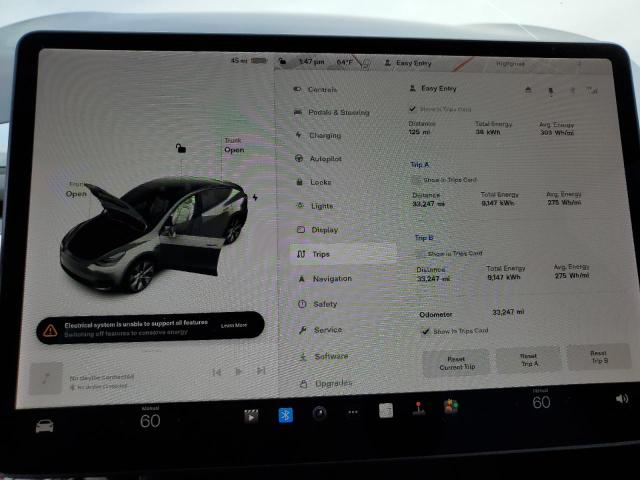Select the Trips menu item
This screenshot has height=480, width=640.
(x=343, y=253)
